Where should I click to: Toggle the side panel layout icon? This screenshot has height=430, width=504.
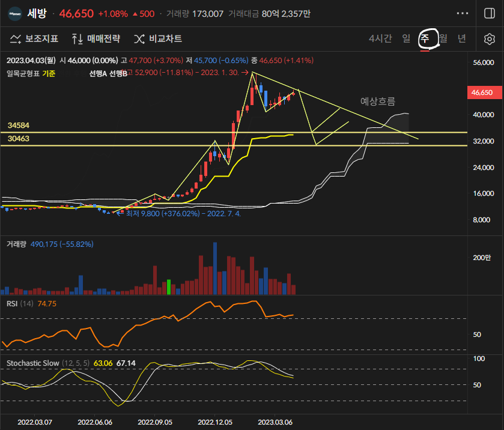pos(489,13)
